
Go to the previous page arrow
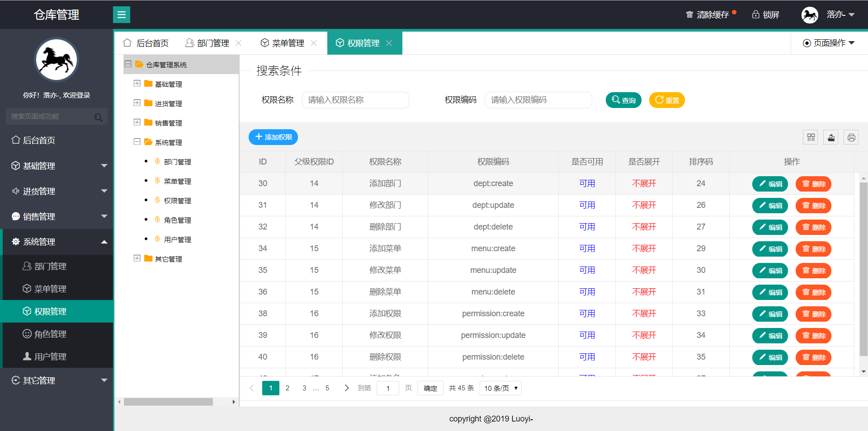point(252,388)
